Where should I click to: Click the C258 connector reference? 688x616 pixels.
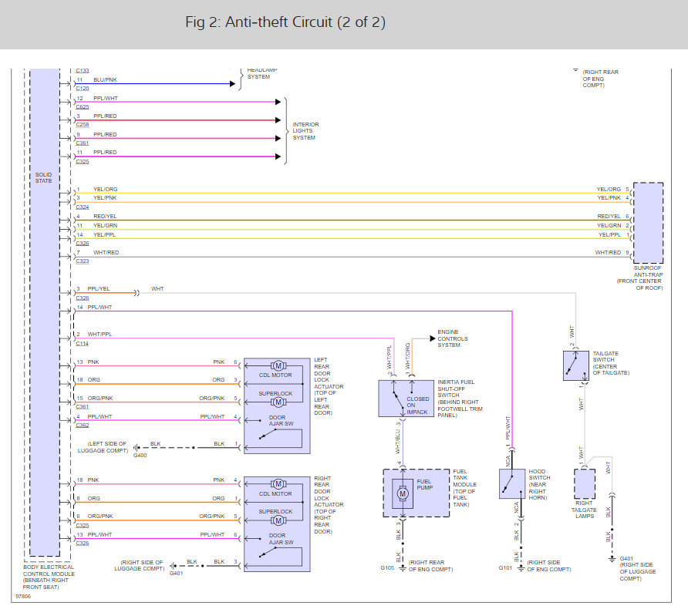[x=83, y=125]
